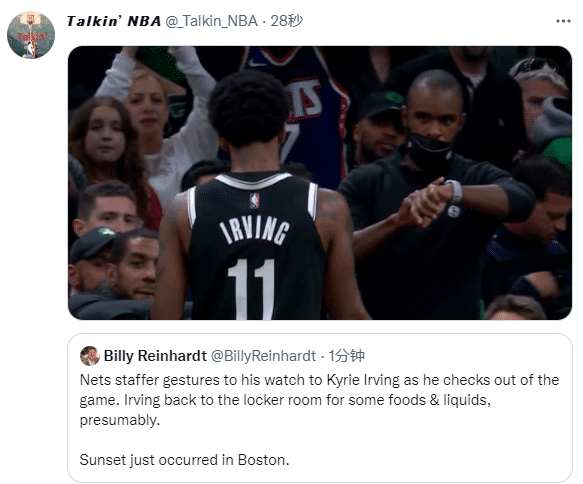Click the IRVING name on the jersey
The image size is (583, 484).
click(255, 231)
